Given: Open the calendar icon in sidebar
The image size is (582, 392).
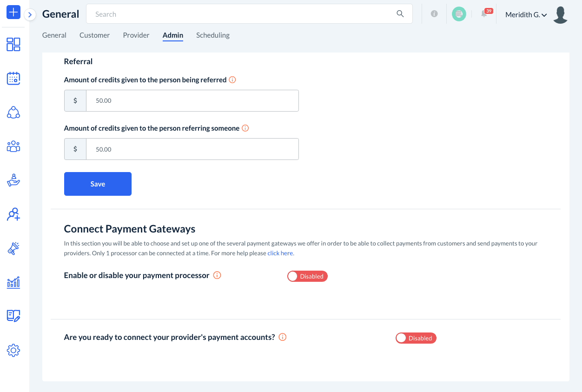Looking at the screenshot, I should [x=13, y=79].
